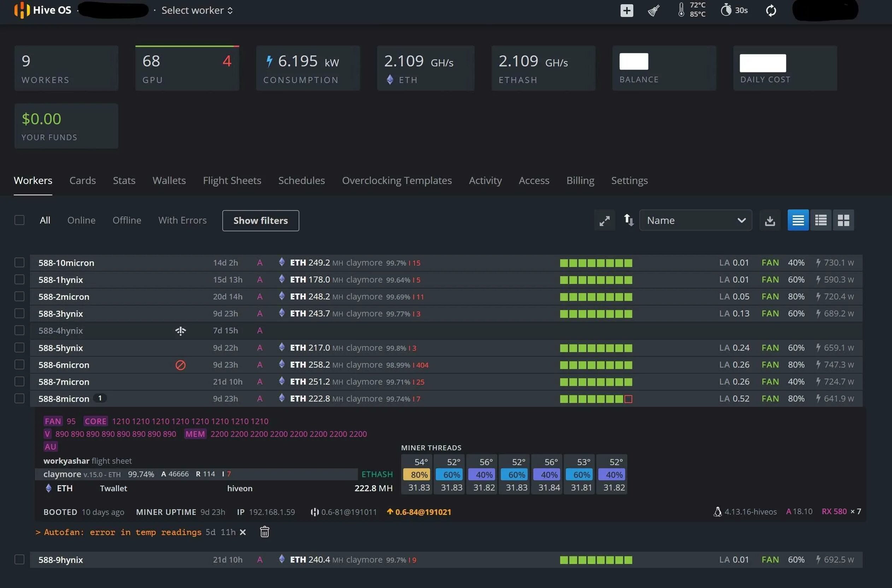Screen dimensions: 892x588
Task: Click the broom clear notifications icon
Action: (653, 11)
